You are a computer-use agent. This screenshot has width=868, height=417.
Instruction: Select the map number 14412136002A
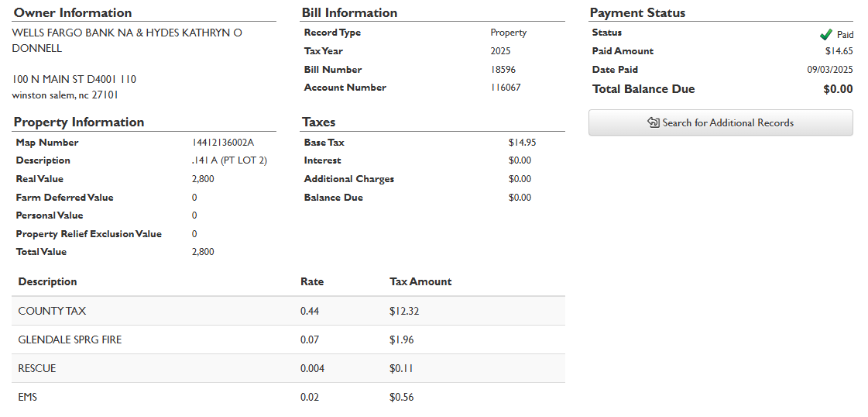coord(223,143)
